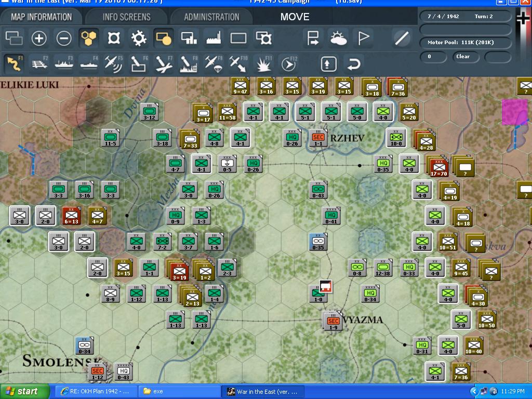Select F5 air recon mode icon
This screenshot has height=399, width=532.
pos(114,63)
